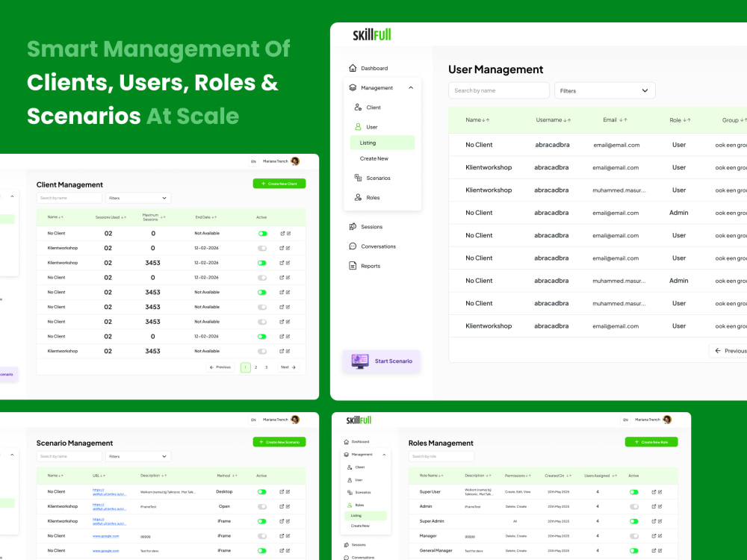Click the green User icon in User Management sidebar

358,127
